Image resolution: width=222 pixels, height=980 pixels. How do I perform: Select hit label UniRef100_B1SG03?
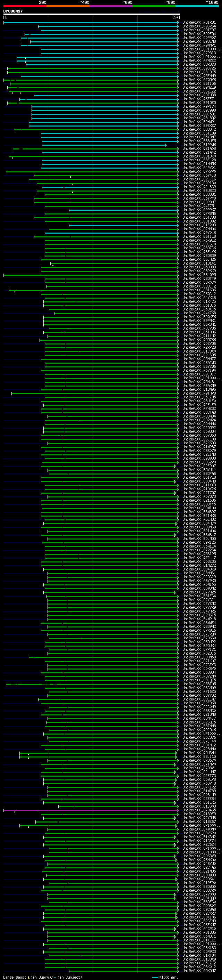tap(199, 807)
